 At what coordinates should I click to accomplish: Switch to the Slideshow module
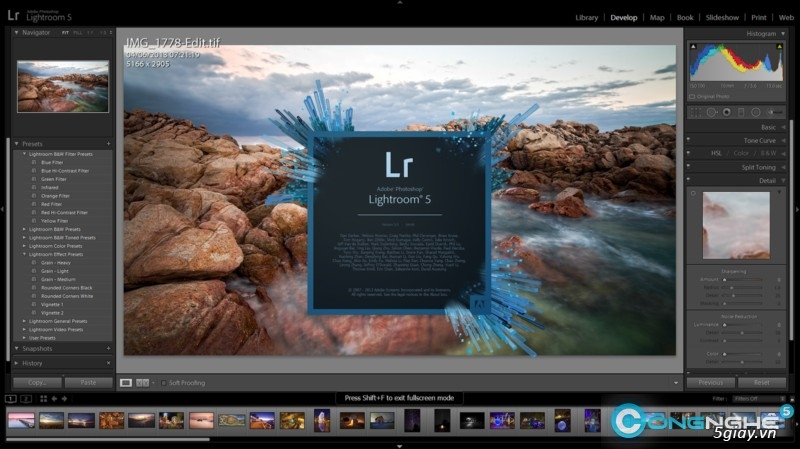tap(722, 17)
